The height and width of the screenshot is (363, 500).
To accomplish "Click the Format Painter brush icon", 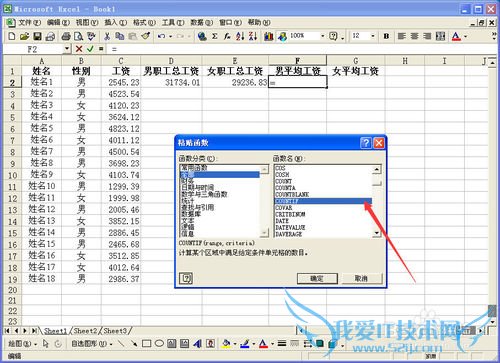I will pyautogui.click(x=145, y=36).
